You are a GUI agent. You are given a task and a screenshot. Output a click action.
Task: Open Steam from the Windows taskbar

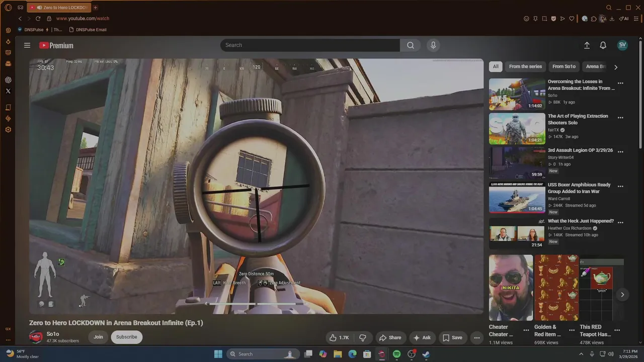(x=426, y=354)
